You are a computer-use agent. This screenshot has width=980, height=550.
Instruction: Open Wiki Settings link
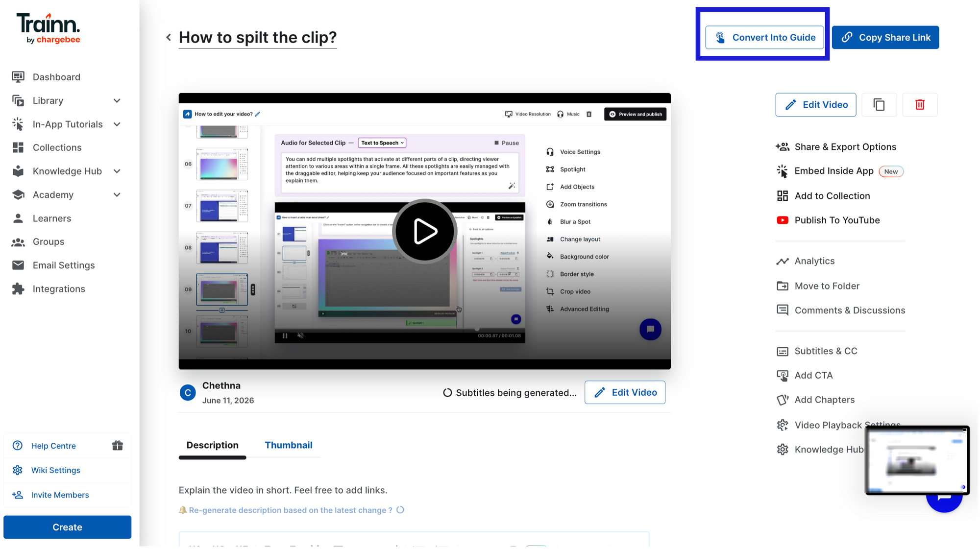tap(55, 470)
